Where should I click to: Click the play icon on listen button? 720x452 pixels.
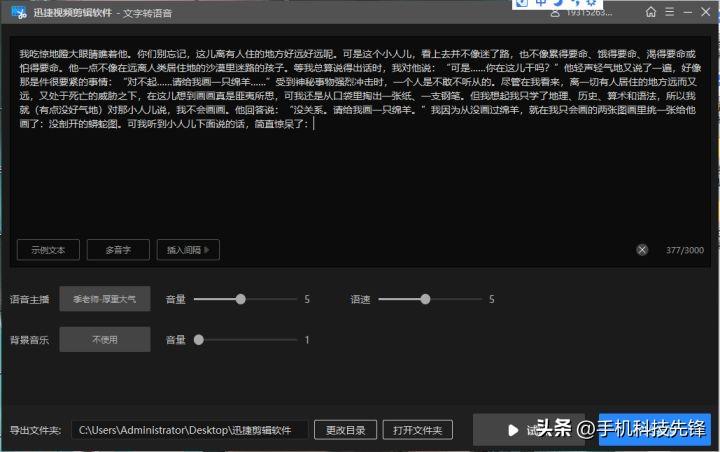(x=512, y=430)
